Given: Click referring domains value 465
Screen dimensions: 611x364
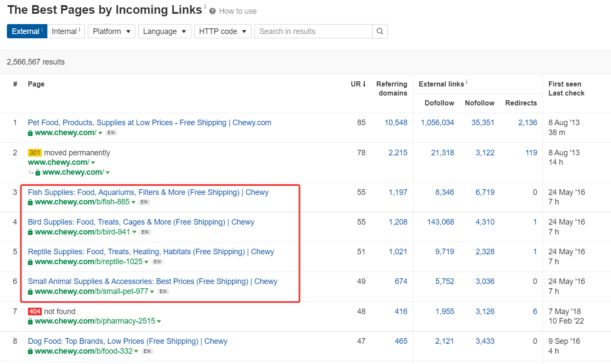Looking at the screenshot, I should pyautogui.click(x=401, y=341).
